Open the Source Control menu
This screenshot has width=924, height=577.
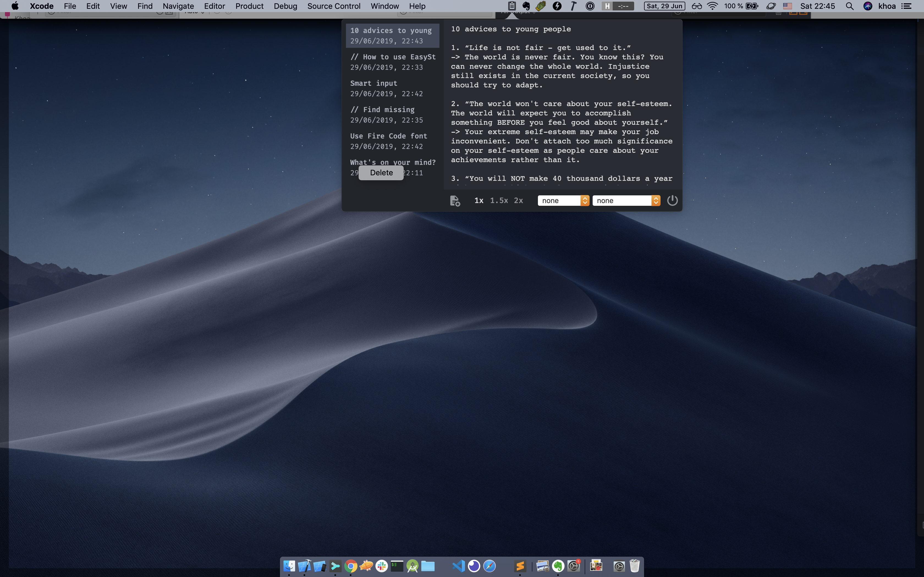point(334,6)
